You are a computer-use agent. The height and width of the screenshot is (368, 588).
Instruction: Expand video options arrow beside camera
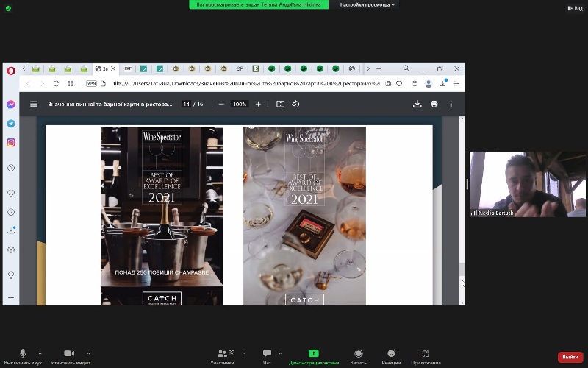[x=88, y=353]
